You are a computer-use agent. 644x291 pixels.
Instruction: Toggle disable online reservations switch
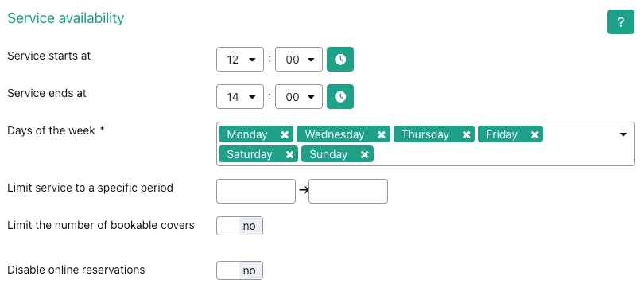tap(239, 270)
